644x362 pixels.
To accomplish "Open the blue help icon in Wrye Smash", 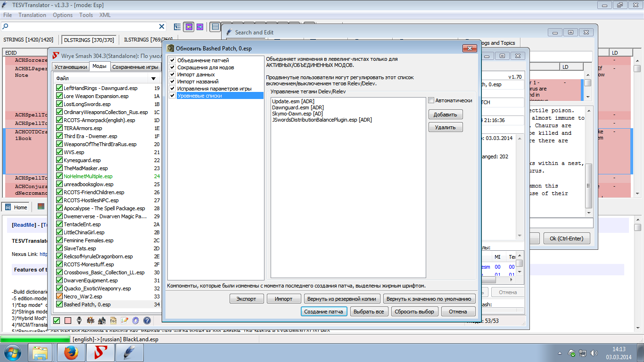I will 147,321.
